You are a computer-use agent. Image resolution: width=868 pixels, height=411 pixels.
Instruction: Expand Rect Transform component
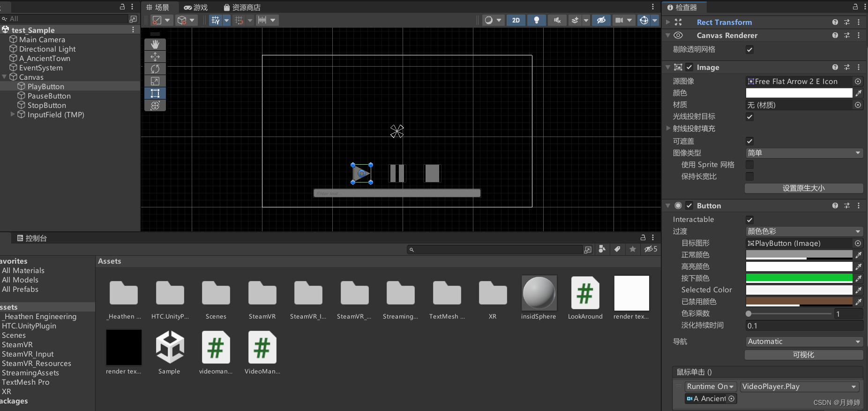pyautogui.click(x=668, y=23)
